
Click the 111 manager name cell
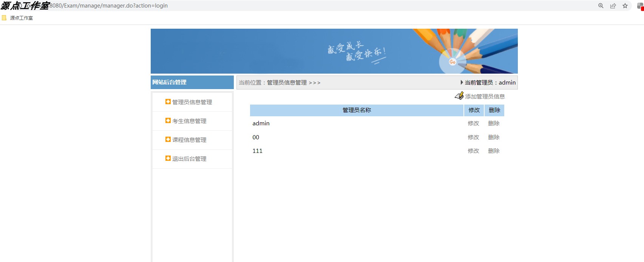click(357, 151)
